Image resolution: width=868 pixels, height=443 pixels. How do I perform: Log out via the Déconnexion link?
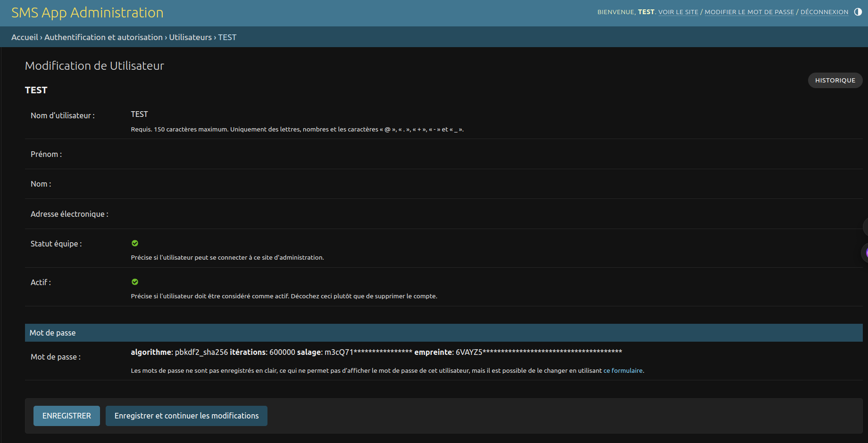[x=824, y=12]
